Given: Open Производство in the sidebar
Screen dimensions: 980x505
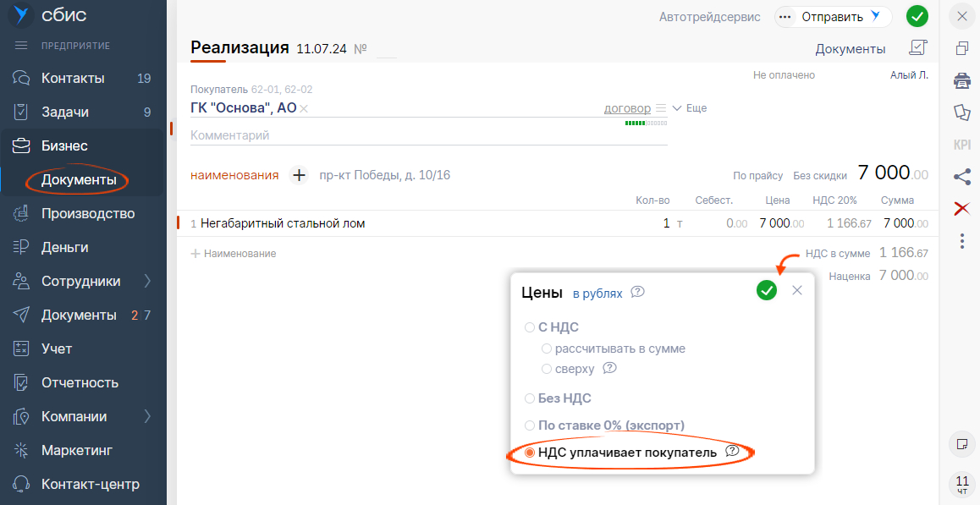Looking at the screenshot, I should pos(88,213).
